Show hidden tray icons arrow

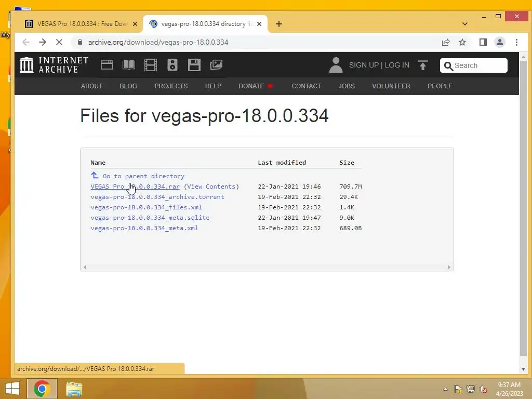tap(445, 389)
